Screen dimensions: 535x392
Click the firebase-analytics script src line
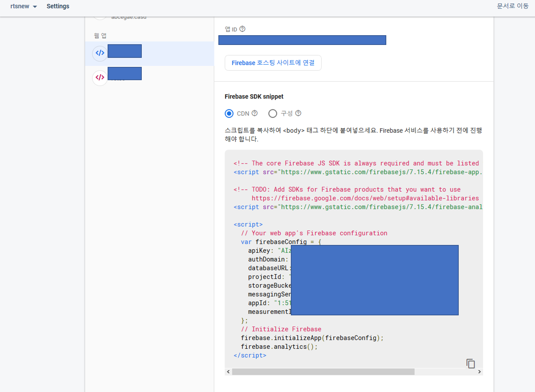pyautogui.click(x=358, y=207)
